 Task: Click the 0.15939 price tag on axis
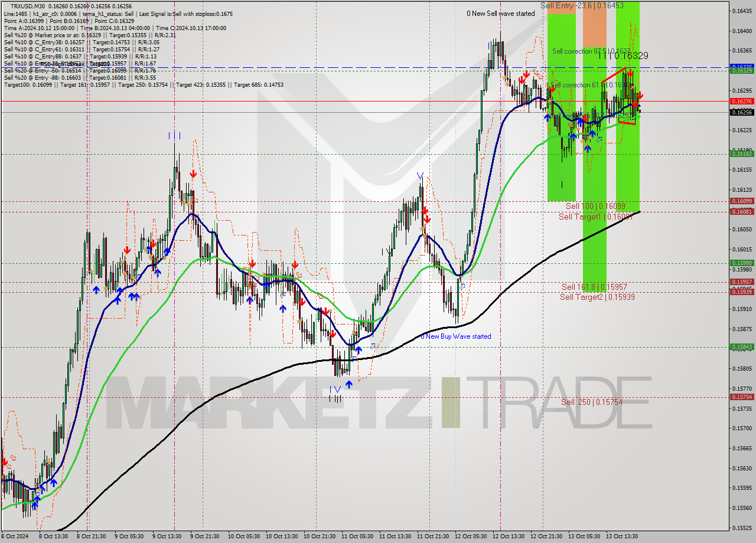coord(742,292)
